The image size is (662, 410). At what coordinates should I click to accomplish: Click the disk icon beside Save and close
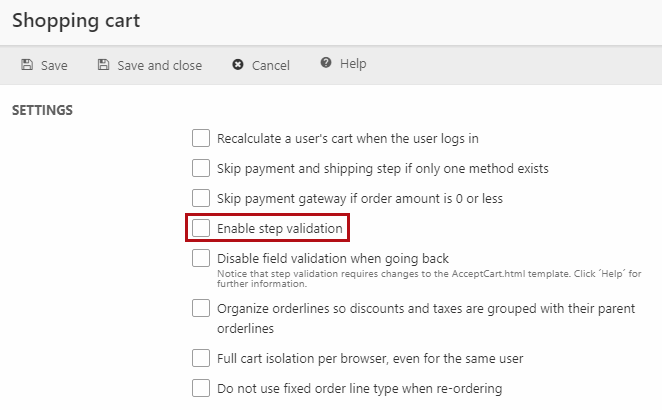click(x=103, y=65)
